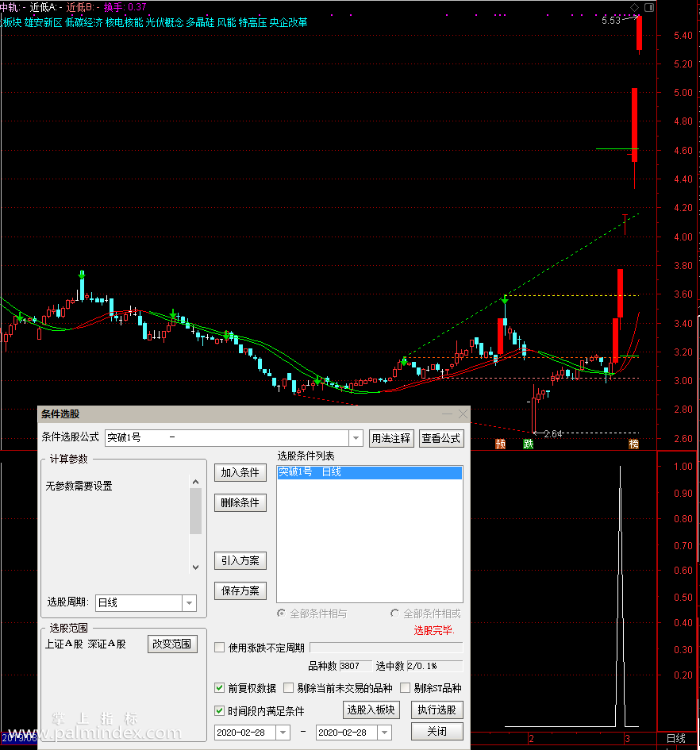Viewport: 700px width, 750px height.
Task: Click the 关闭 button
Action: [x=437, y=731]
